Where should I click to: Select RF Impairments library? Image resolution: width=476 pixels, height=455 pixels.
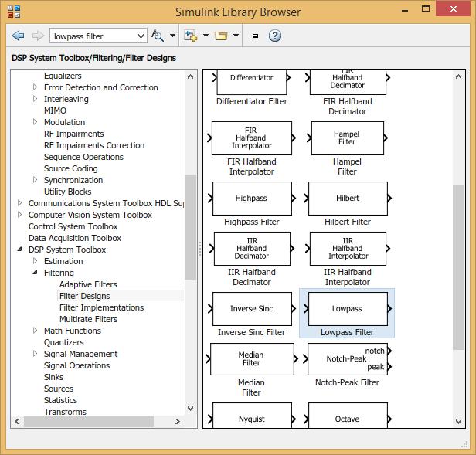point(73,134)
